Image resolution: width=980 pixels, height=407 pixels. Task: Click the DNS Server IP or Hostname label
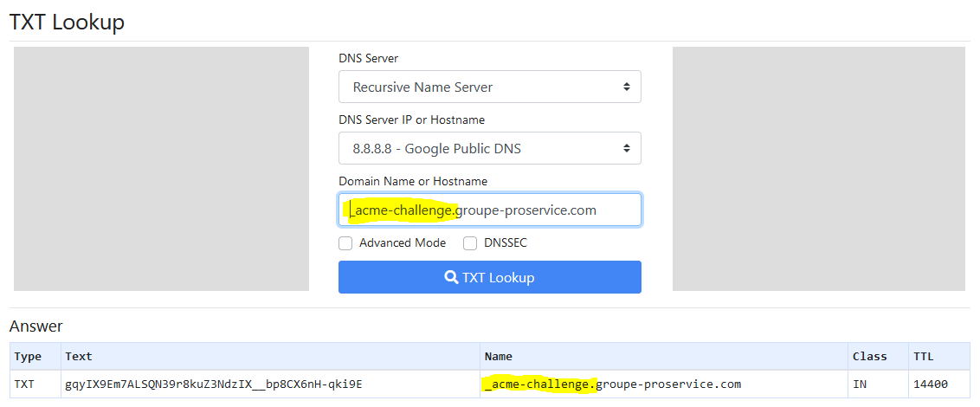point(411,120)
